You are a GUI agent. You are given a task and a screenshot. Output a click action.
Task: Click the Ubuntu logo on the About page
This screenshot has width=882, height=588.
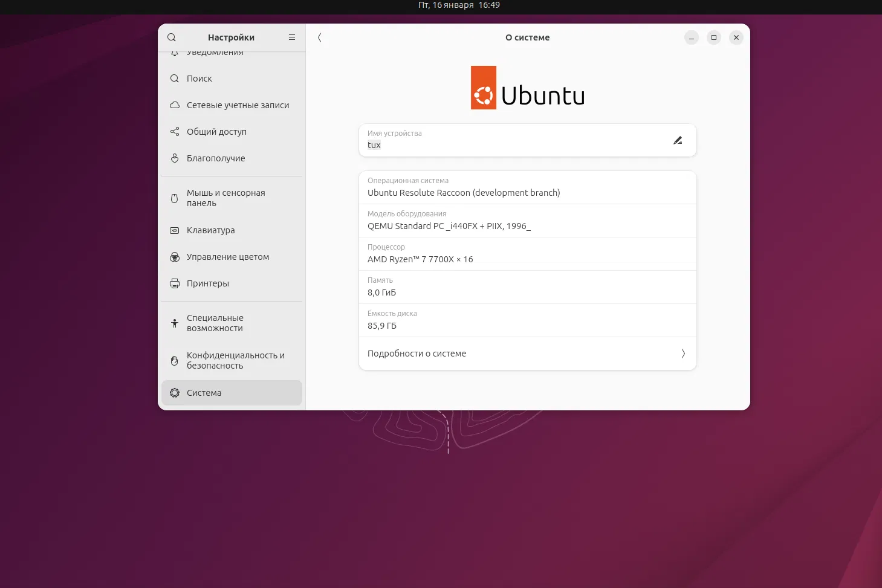[527, 88]
